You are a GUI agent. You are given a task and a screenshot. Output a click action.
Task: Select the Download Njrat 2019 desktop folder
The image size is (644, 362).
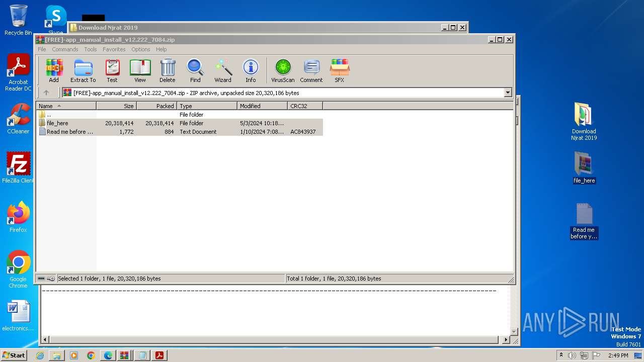(584, 121)
